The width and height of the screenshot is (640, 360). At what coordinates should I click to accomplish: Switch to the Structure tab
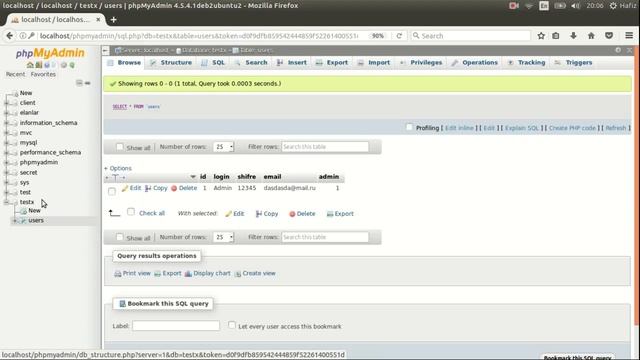[171, 62]
